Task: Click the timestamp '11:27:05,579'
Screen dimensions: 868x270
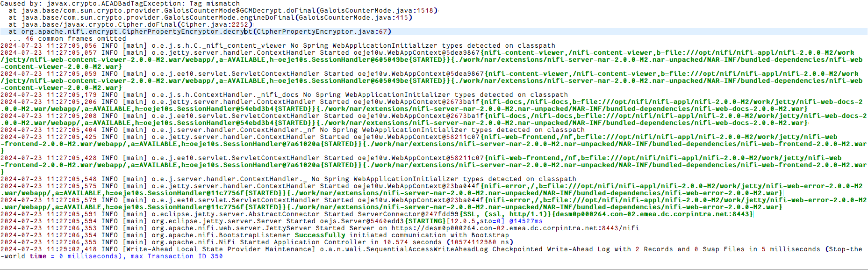Action: click(72, 200)
